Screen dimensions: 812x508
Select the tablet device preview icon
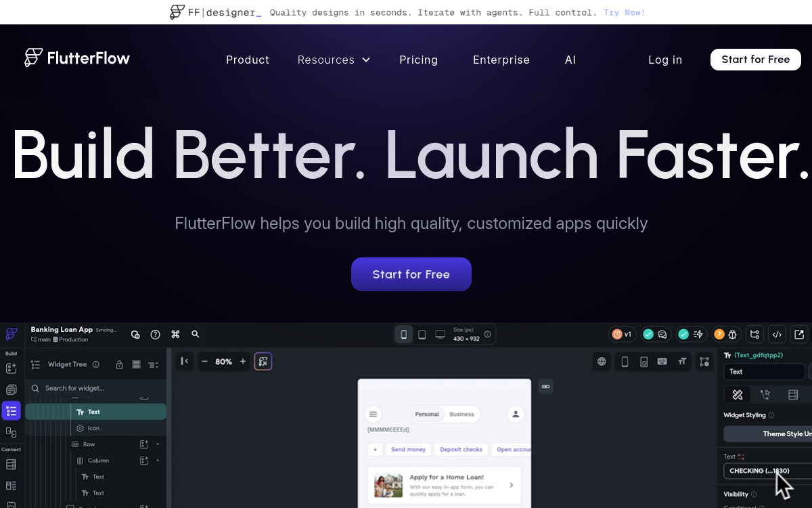(x=422, y=335)
